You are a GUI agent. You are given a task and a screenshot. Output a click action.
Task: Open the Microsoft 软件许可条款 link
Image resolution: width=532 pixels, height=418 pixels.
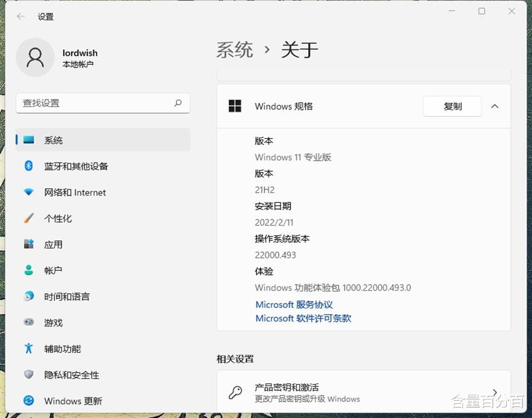pos(304,318)
